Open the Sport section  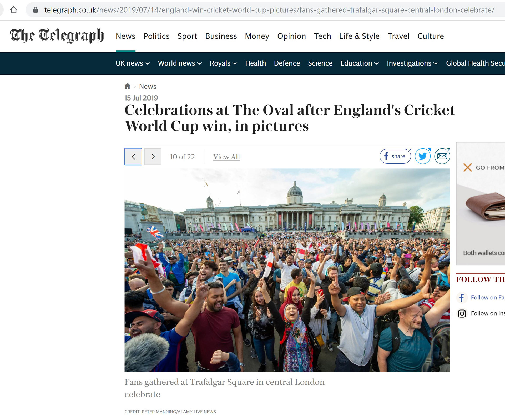tap(187, 36)
